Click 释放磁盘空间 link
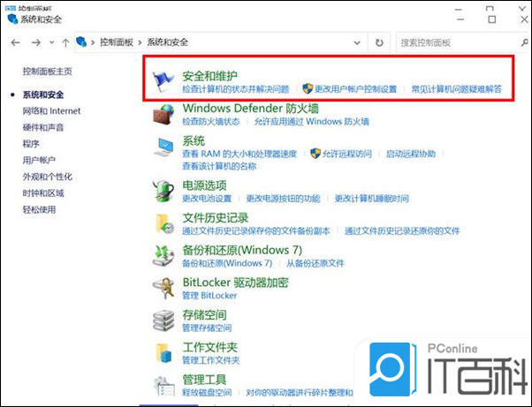532x407 pixels. click(x=207, y=392)
